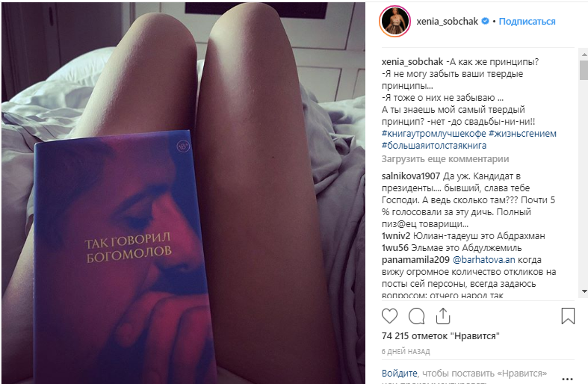
Task: Click the comments scrollbar up arrow
Action: click(x=584, y=55)
